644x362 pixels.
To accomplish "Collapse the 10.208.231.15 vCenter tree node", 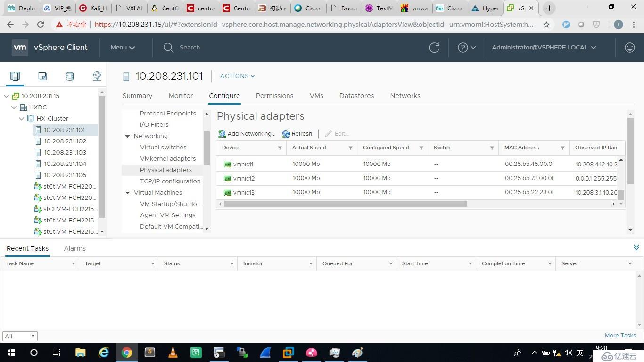I will pyautogui.click(x=6, y=96).
